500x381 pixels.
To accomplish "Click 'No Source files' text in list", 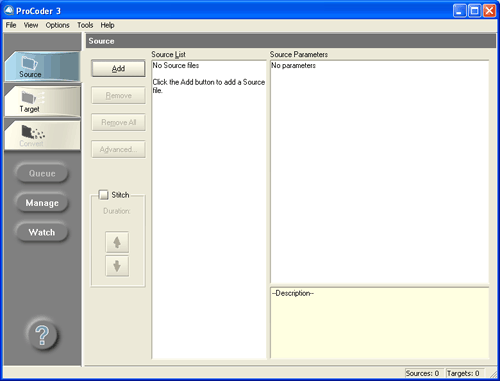I will (x=176, y=65).
